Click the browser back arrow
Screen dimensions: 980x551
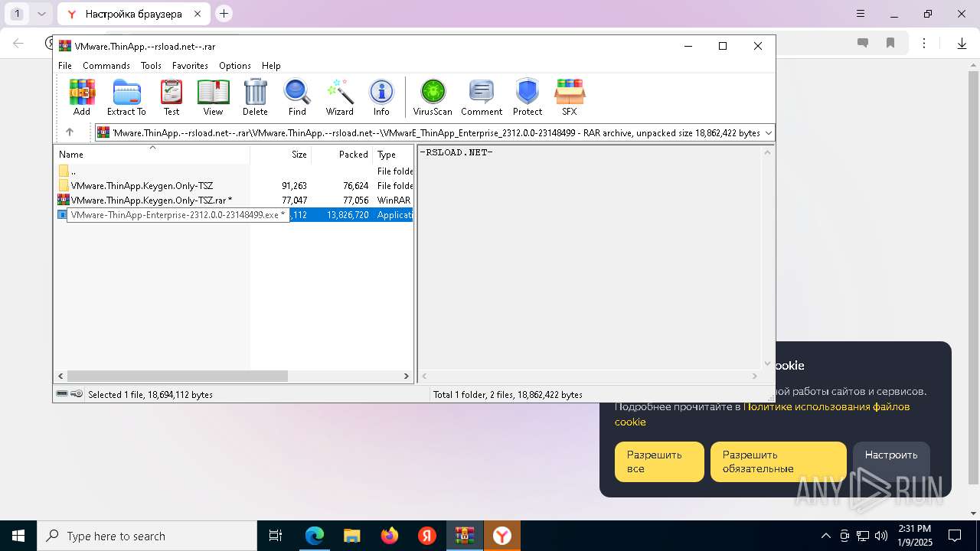point(18,44)
